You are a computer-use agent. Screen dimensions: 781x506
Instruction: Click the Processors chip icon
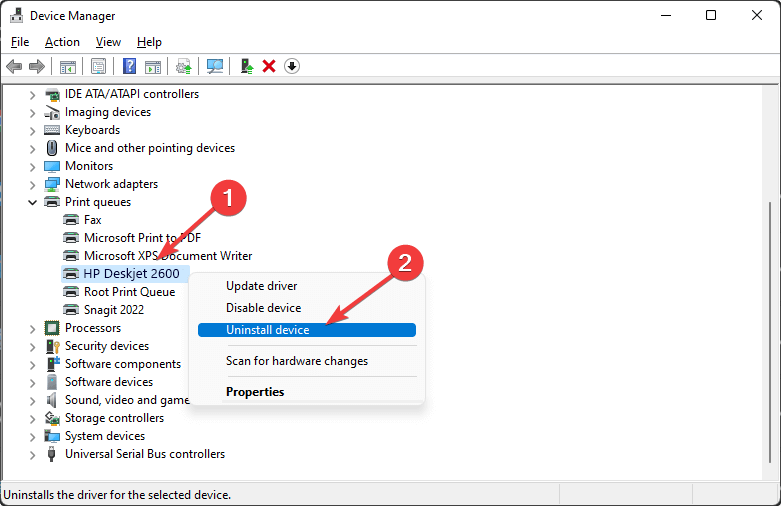tap(52, 328)
